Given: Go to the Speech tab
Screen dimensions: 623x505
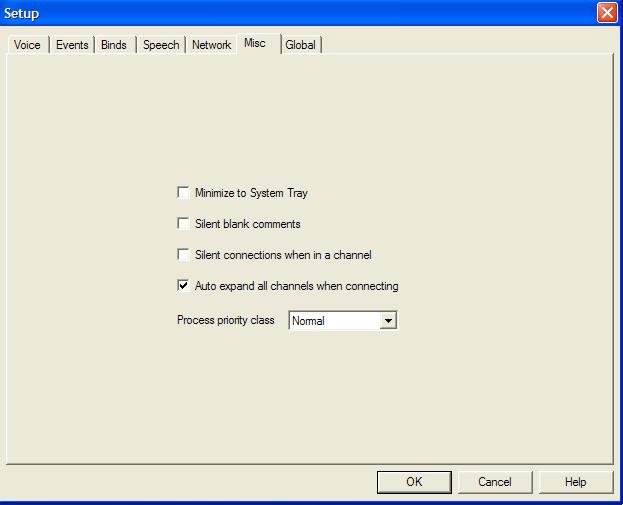Looking at the screenshot, I should 161,45.
